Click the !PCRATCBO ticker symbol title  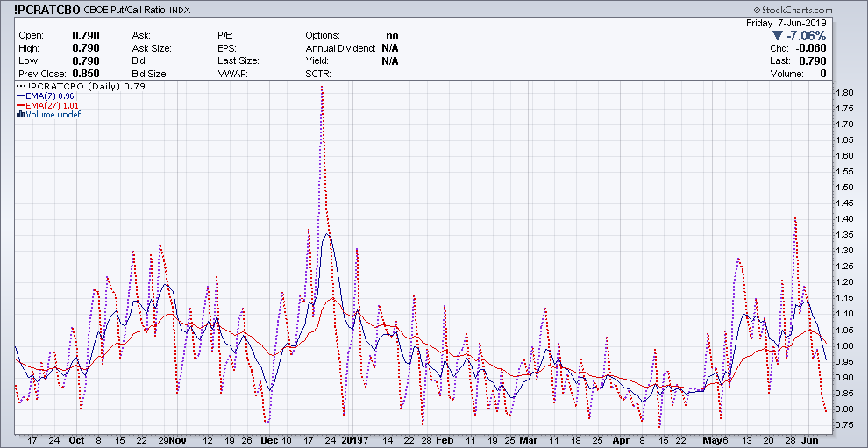(48, 9)
